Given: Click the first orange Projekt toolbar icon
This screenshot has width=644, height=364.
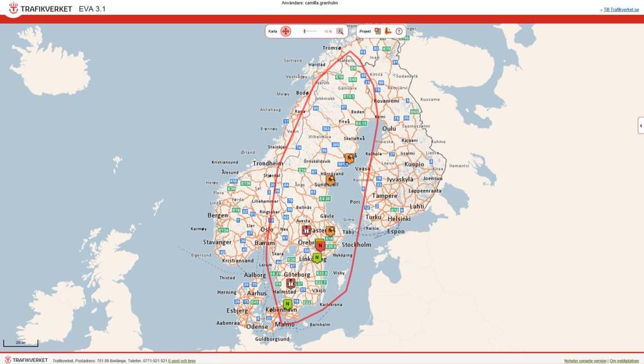Looking at the screenshot, I should click(377, 31).
